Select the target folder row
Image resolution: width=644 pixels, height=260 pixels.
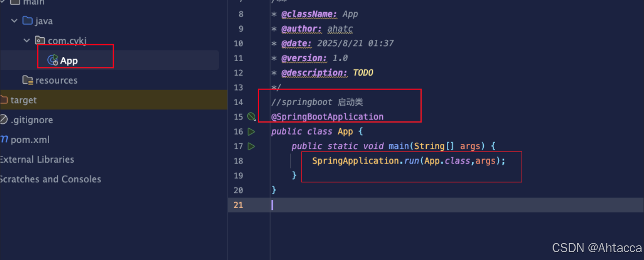pos(114,100)
